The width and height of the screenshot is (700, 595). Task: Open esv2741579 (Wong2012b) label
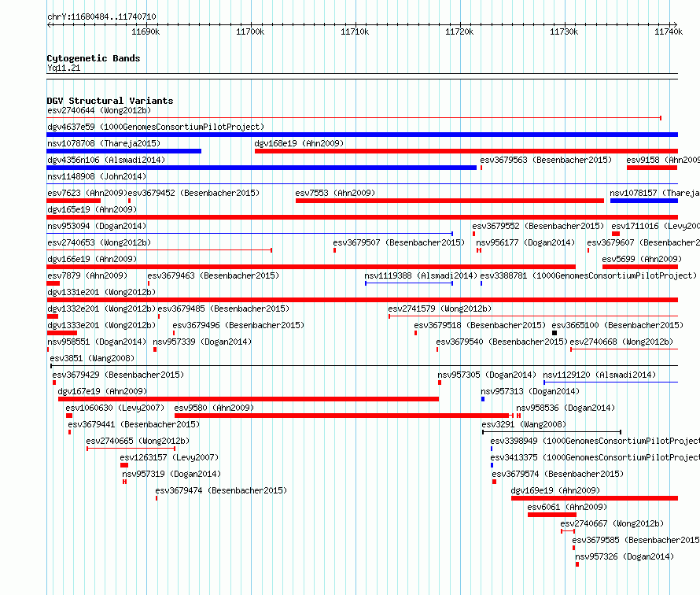pos(440,309)
